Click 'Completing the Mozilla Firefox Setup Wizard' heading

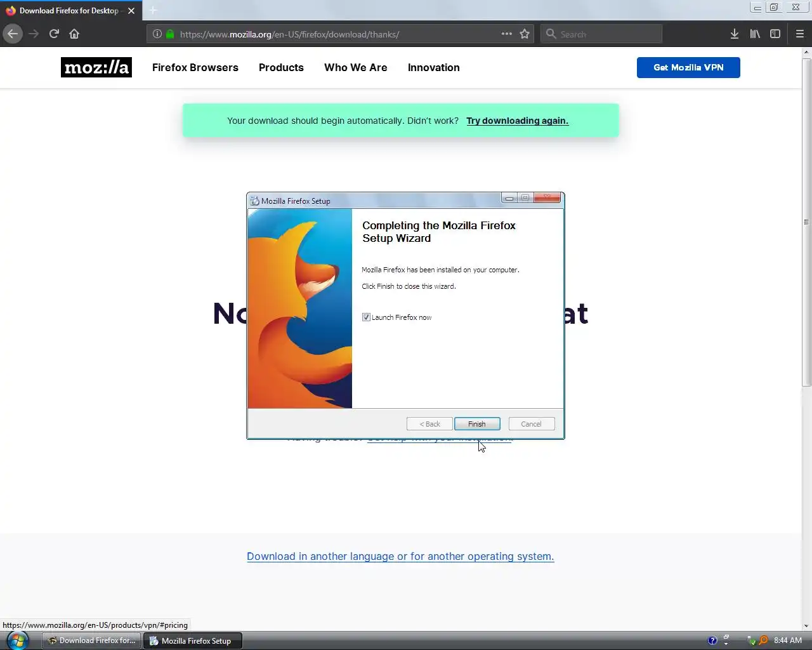click(439, 232)
